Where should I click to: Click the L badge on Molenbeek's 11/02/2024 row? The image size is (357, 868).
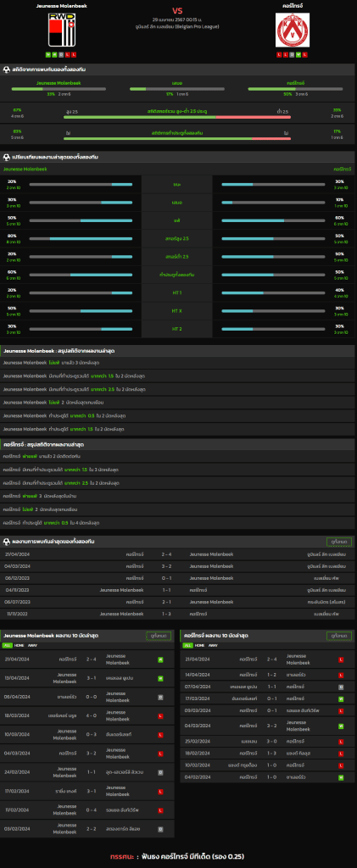click(160, 810)
